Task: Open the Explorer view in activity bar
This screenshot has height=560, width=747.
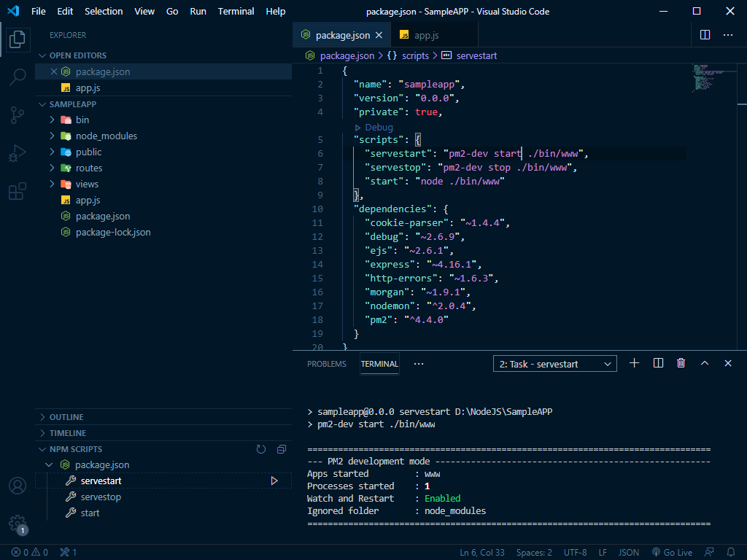Action: click(18, 39)
